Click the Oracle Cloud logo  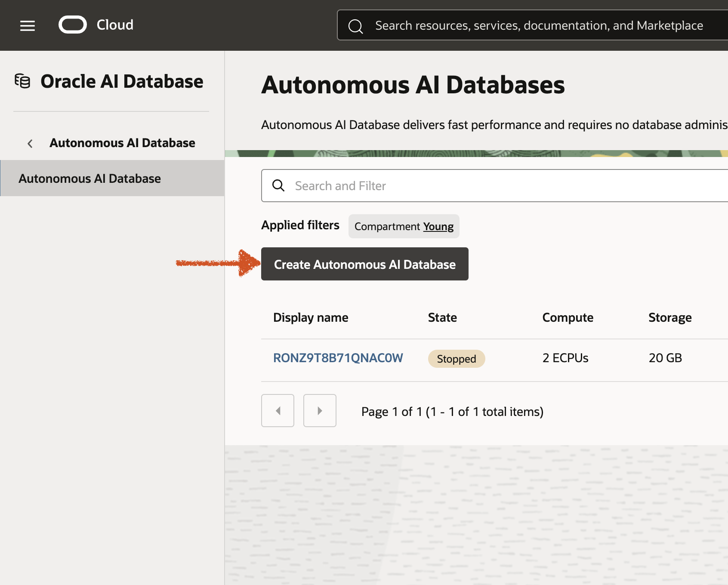click(x=72, y=25)
